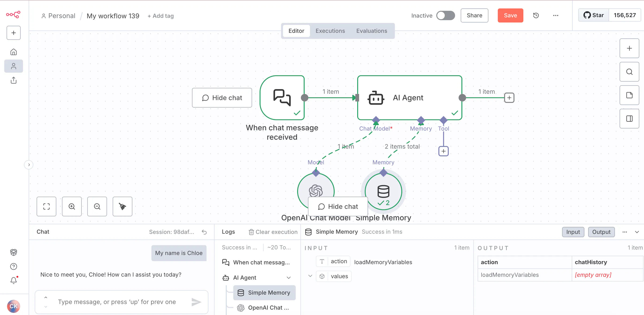Viewport: 644px width, 315px height.
Task: Click Hide chat button beside trigger node
Action: pos(222,97)
